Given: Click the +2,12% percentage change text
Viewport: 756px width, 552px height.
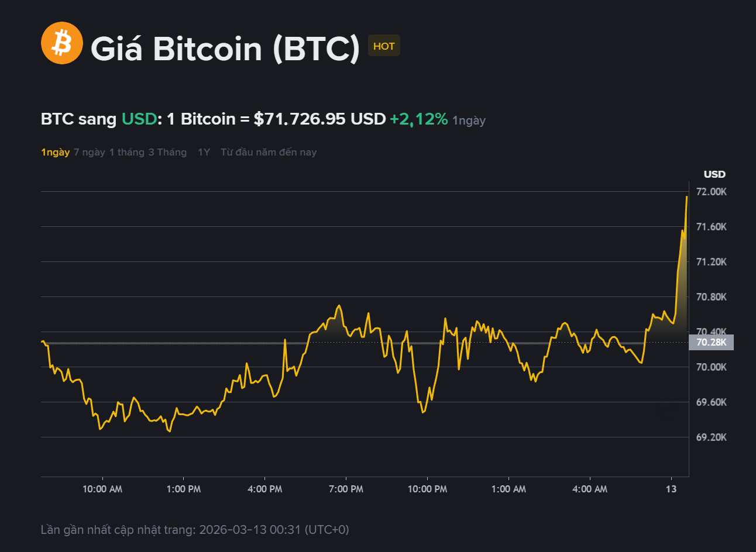Looking at the screenshot, I should pos(418,119).
